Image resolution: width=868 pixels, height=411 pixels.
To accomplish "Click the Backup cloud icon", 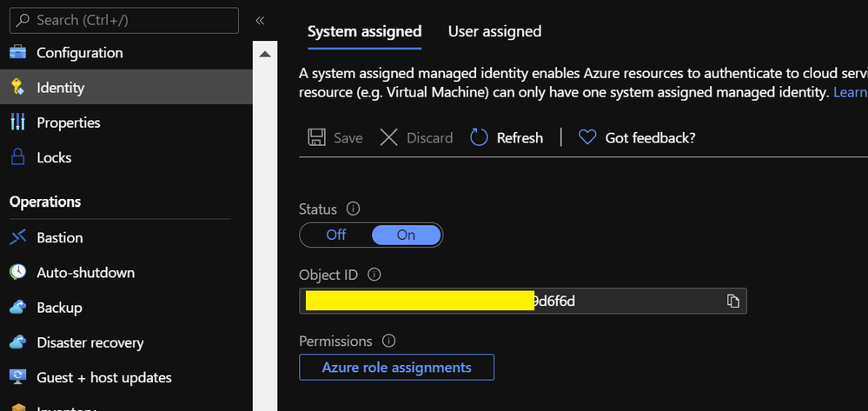I will click(17, 308).
